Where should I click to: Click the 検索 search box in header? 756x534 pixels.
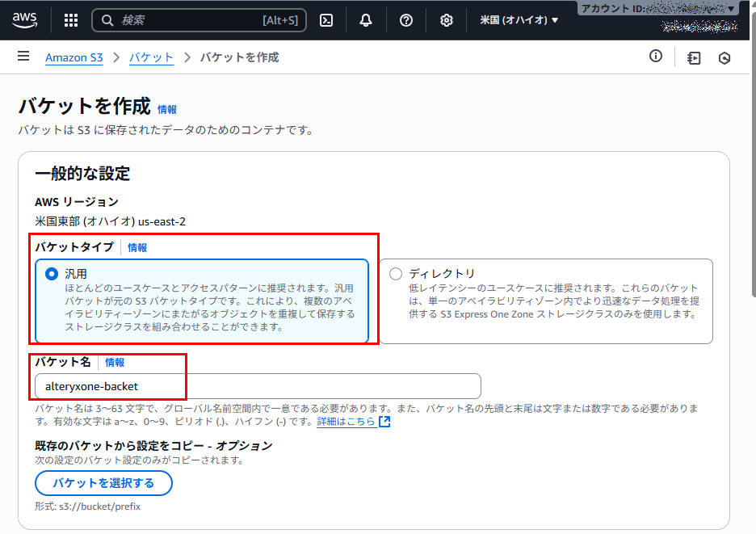point(199,20)
